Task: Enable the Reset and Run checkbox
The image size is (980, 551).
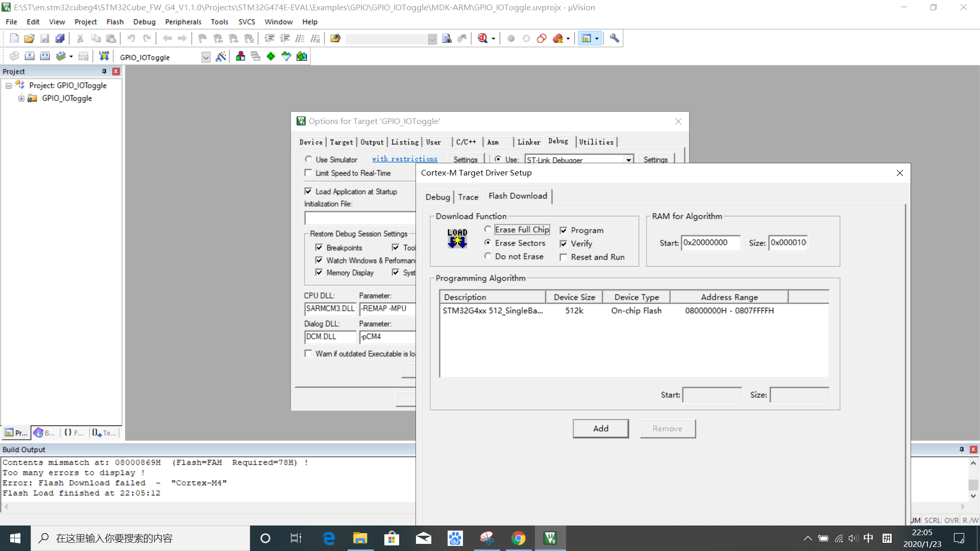Action: pyautogui.click(x=563, y=257)
